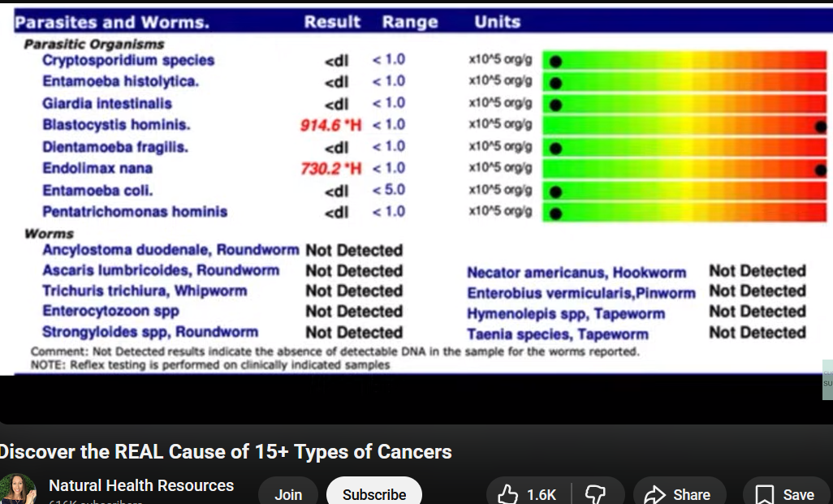Click the black marker on the Blastocystis hominis bar
Image resolution: width=833 pixels, height=504 pixels.
(x=821, y=126)
